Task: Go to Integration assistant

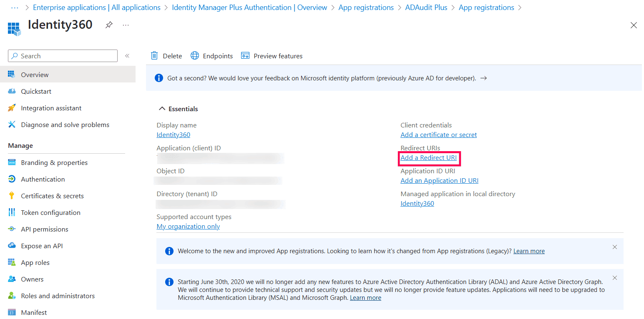Action: click(x=51, y=108)
